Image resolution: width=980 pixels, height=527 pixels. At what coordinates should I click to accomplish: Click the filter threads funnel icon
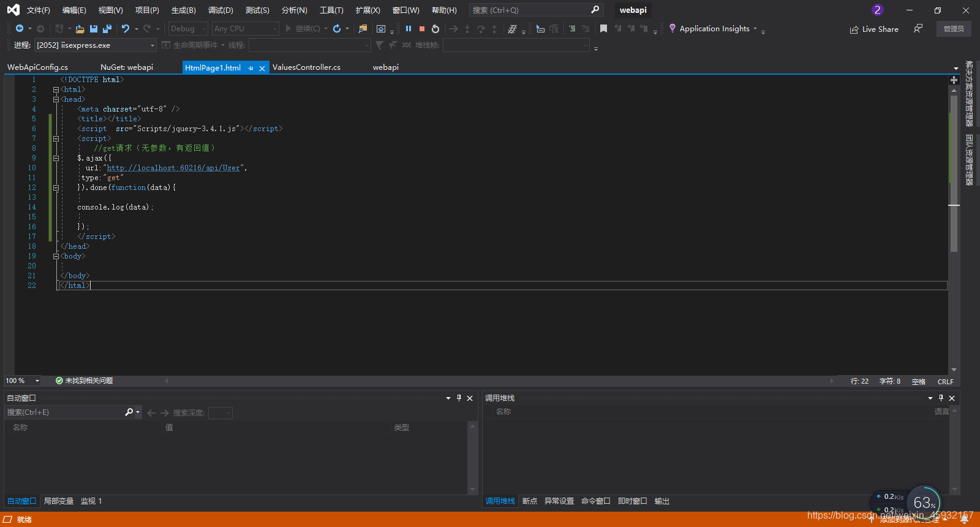pos(379,45)
